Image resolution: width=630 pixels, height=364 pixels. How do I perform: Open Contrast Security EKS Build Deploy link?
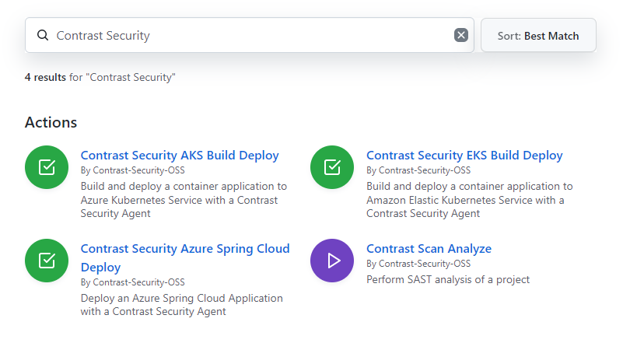coord(464,155)
